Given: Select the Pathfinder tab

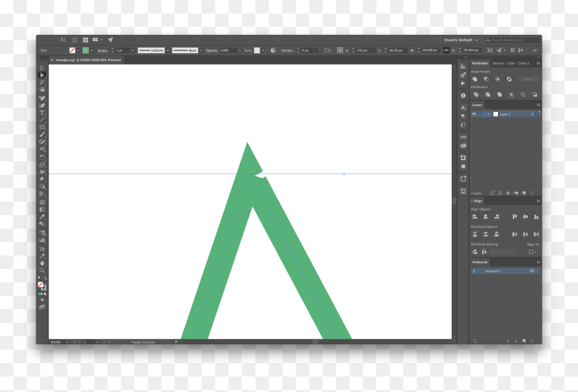Looking at the screenshot, I should click(480, 63).
